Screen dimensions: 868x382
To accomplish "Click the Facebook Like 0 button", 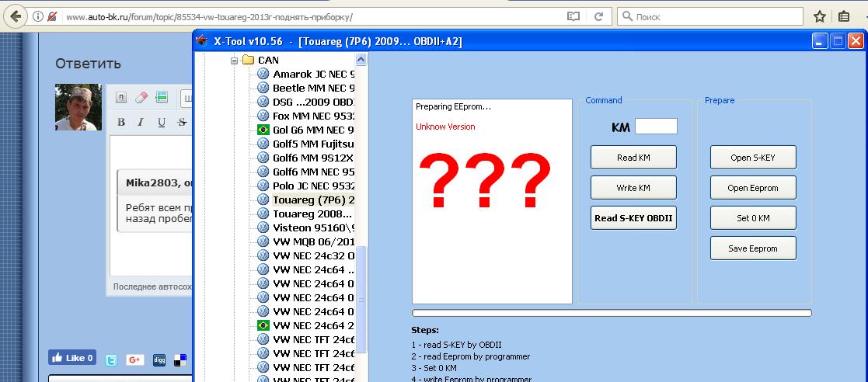I will [72, 358].
